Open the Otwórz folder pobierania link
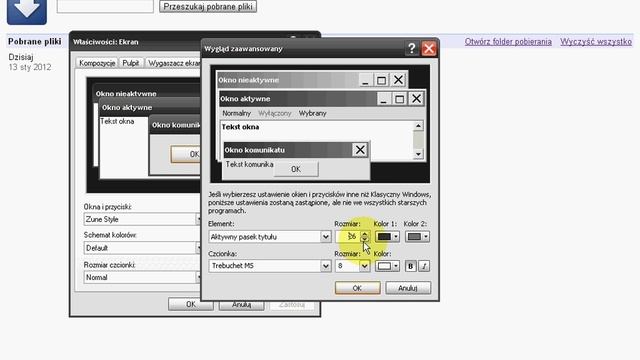This screenshot has height=360, width=640. pyautogui.click(x=508, y=42)
